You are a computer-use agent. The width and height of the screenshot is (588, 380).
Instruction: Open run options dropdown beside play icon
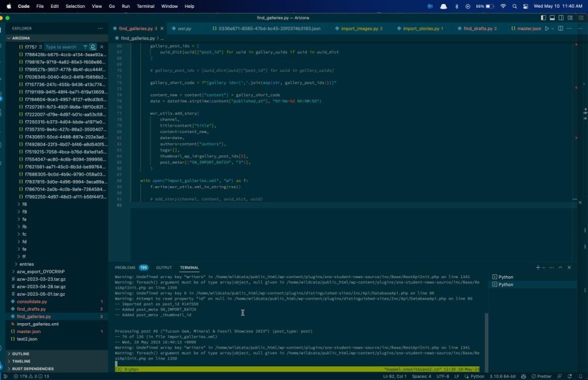click(x=552, y=29)
